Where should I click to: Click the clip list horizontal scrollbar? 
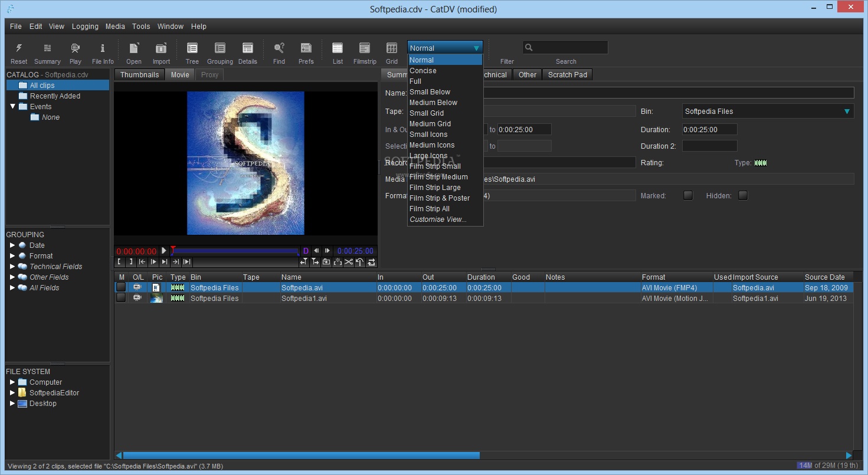coord(301,456)
